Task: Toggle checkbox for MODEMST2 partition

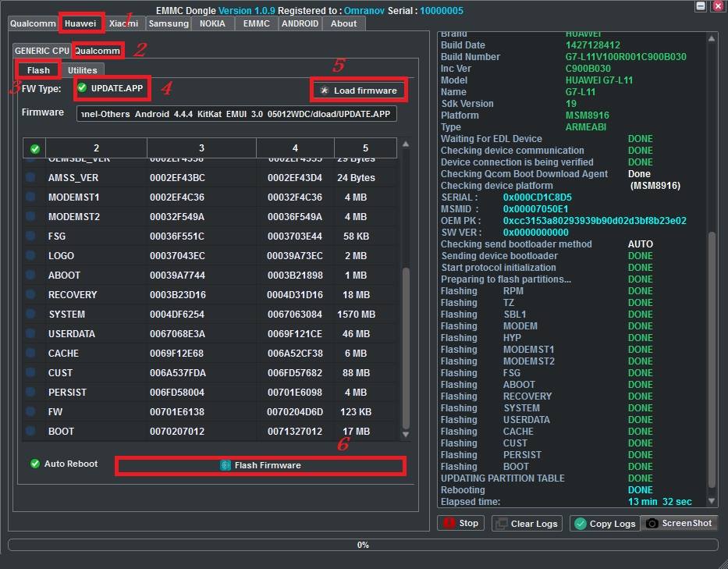Action: click(30, 216)
